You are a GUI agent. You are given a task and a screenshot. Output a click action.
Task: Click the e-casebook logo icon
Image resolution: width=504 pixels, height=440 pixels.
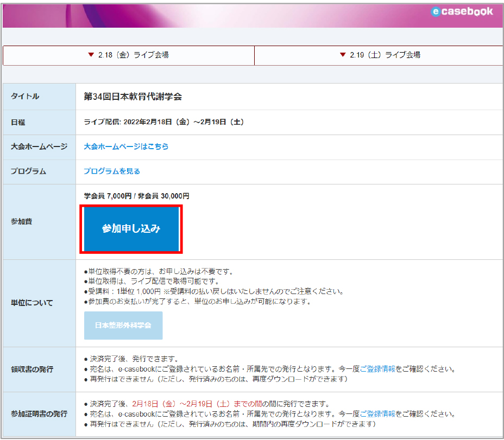click(436, 11)
